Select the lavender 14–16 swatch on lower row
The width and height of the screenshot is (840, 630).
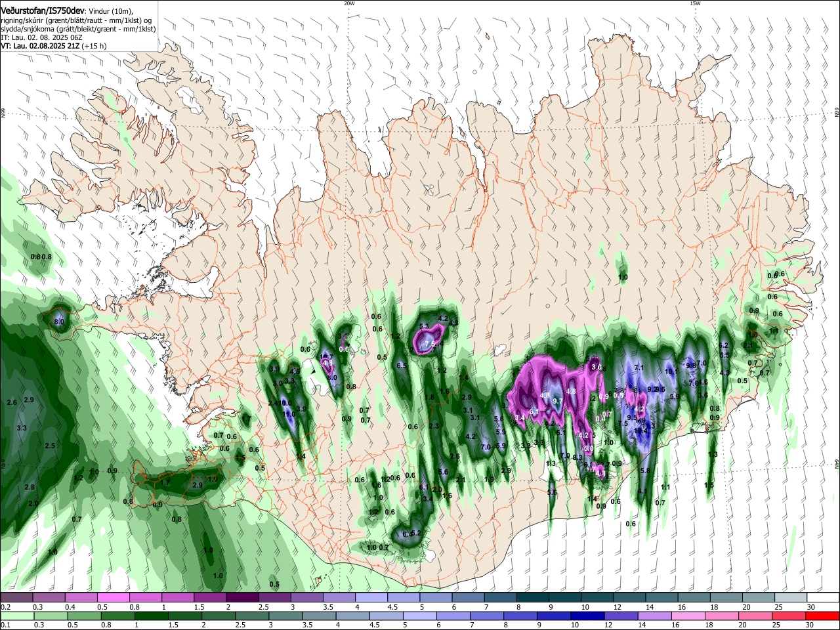click(x=654, y=616)
